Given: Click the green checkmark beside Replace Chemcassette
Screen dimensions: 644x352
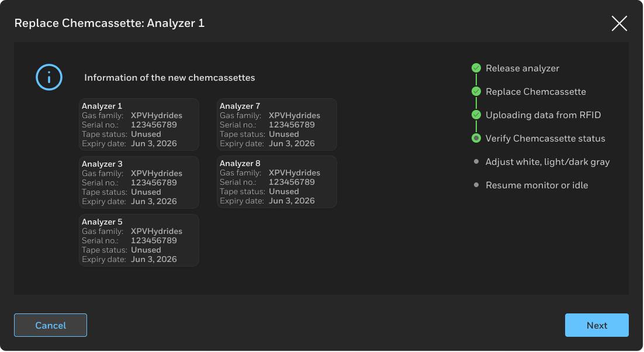Looking at the screenshot, I should coord(476,92).
